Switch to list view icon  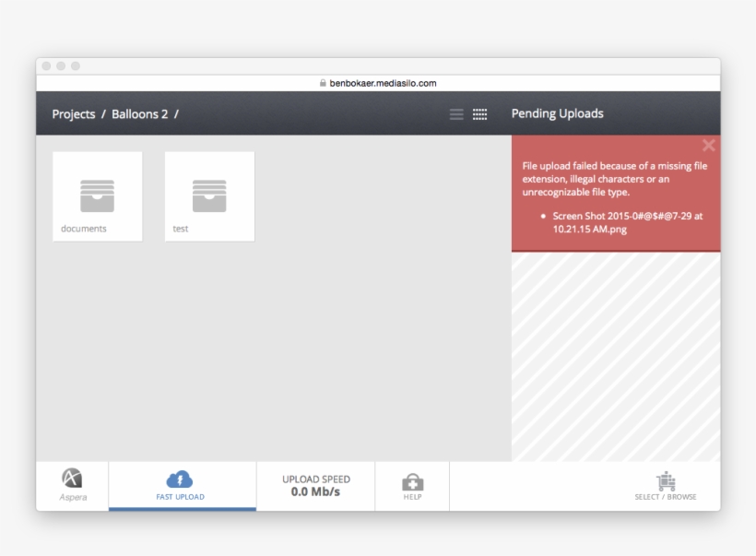(x=456, y=114)
